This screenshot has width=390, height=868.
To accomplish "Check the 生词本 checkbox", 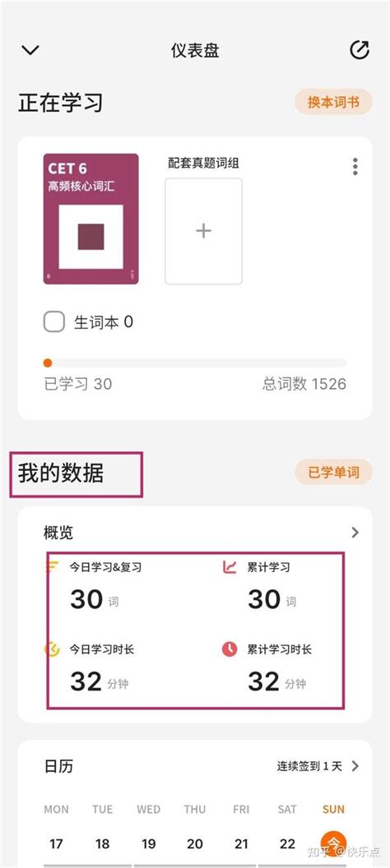I will [54, 321].
